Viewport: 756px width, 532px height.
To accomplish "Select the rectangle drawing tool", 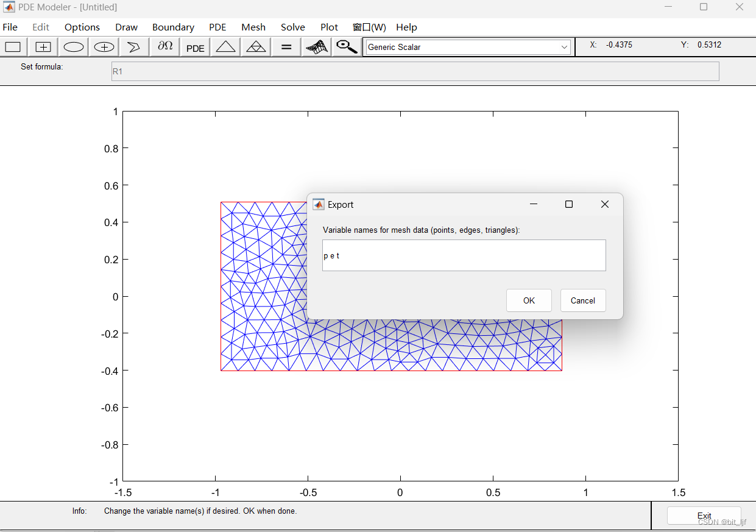I will [13, 46].
